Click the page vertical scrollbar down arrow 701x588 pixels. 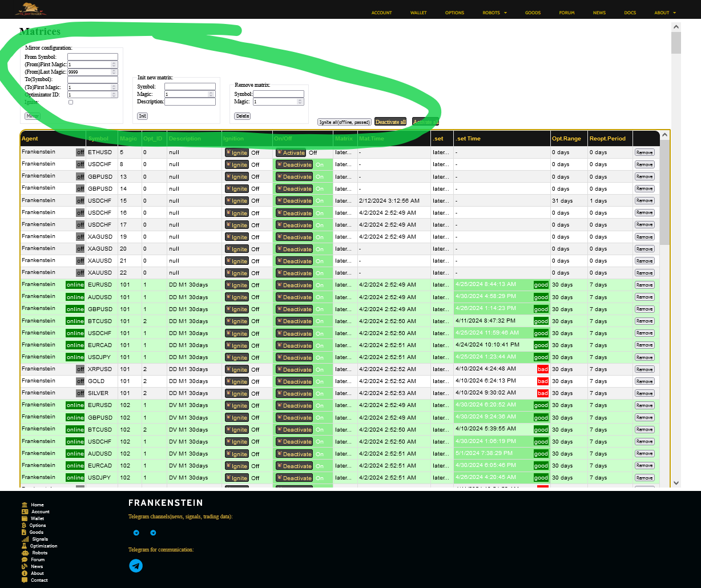pyautogui.click(x=676, y=482)
